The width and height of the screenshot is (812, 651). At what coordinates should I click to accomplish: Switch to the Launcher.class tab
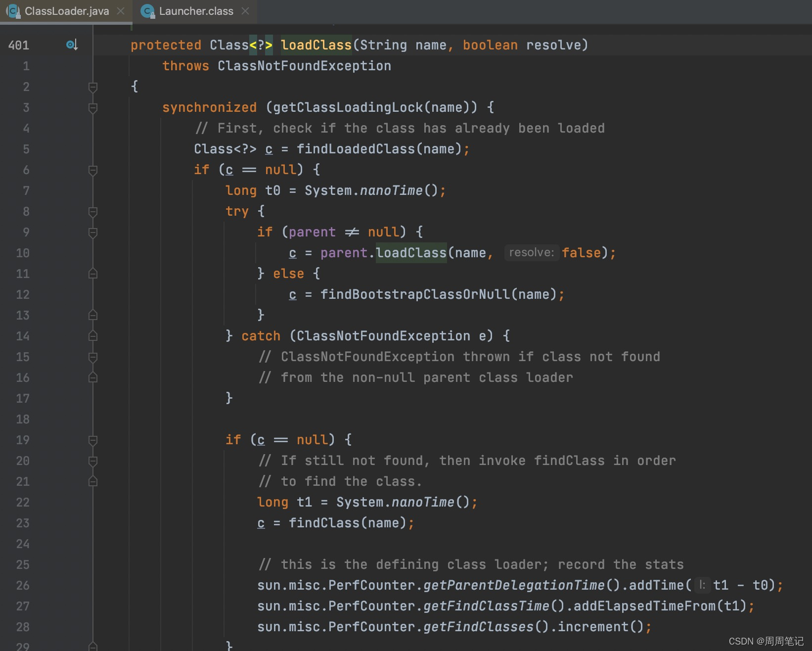click(x=196, y=11)
